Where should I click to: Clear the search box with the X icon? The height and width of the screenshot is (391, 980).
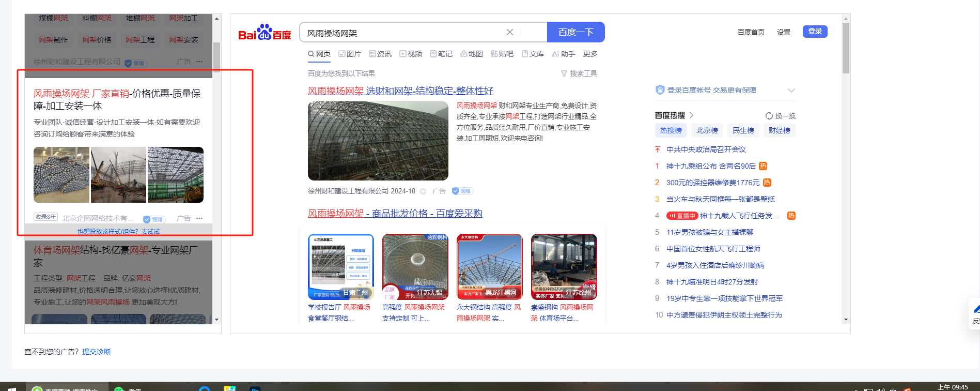tap(510, 32)
